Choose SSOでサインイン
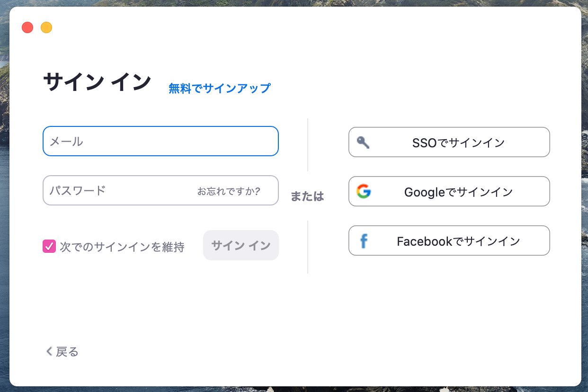 pyautogui.click(x=449, y=142)
